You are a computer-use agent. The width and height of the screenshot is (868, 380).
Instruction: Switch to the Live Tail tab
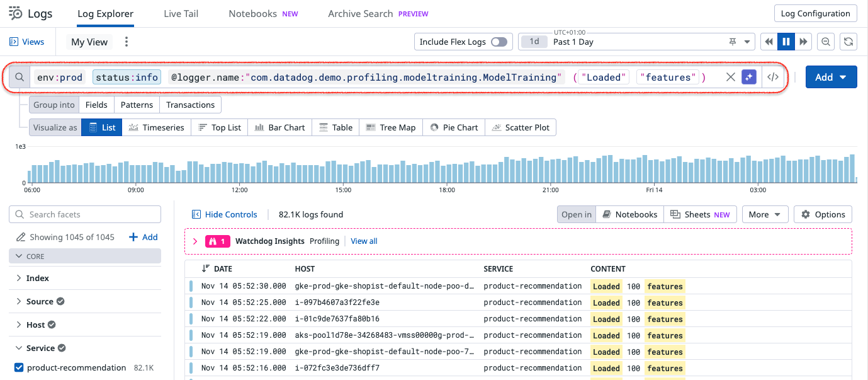[x=181, y=13]
